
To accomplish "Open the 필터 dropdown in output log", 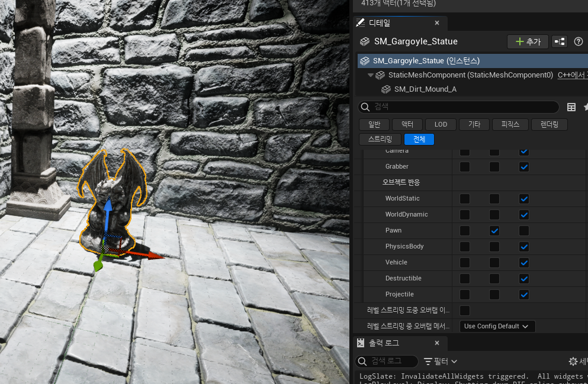I will coord(441,361).
